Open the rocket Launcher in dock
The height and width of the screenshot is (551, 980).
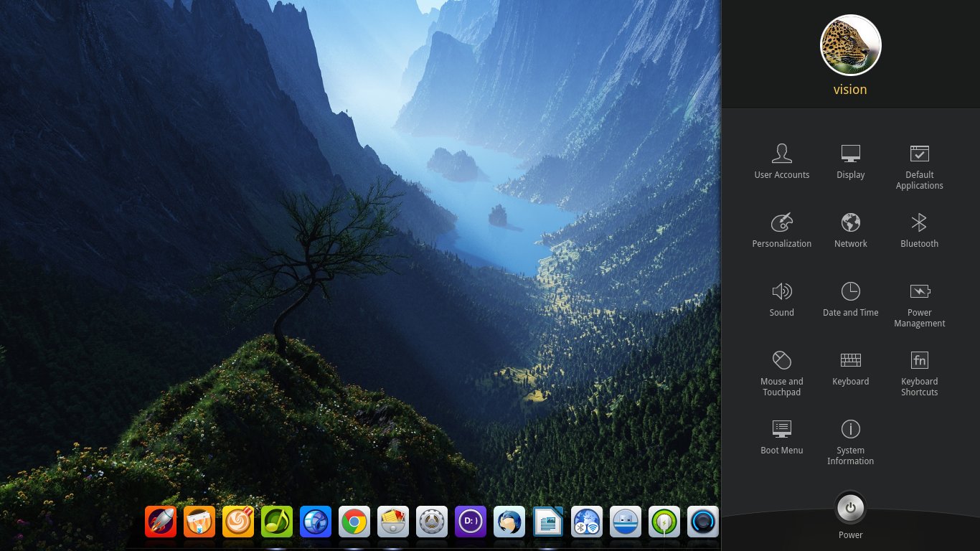click(161, 522)
